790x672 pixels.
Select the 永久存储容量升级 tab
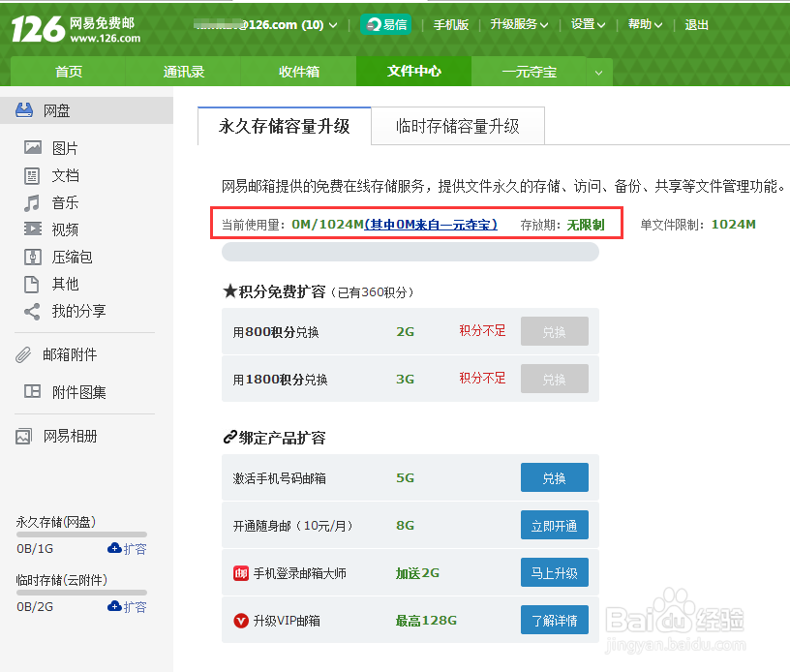point(285,126)
